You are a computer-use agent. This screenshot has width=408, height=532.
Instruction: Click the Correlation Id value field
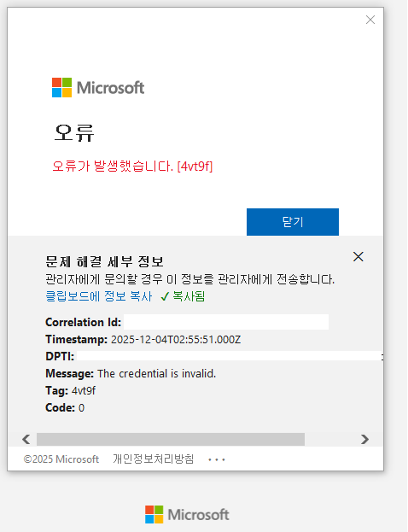tap(226, 322)
